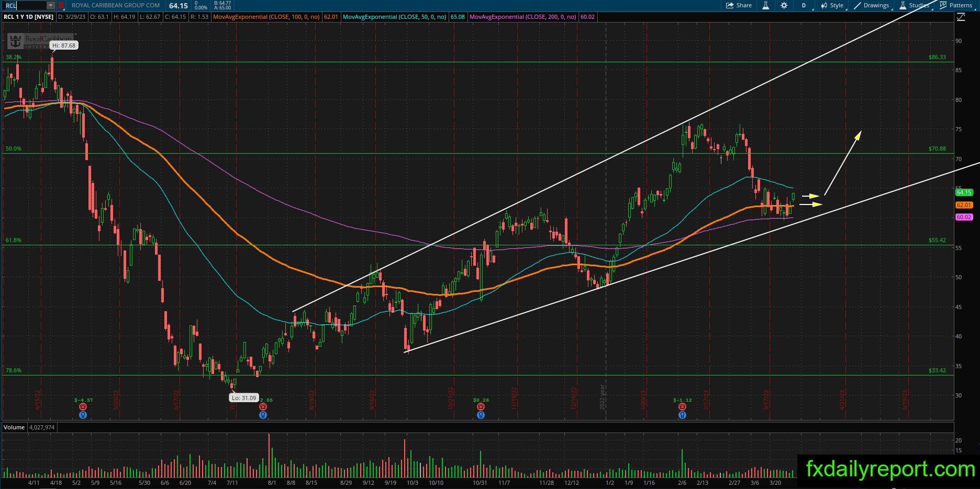This screenshot has width=980, height=489.
Task: Click the earnings phone icon near 8/1
Action: coord(263,407)
